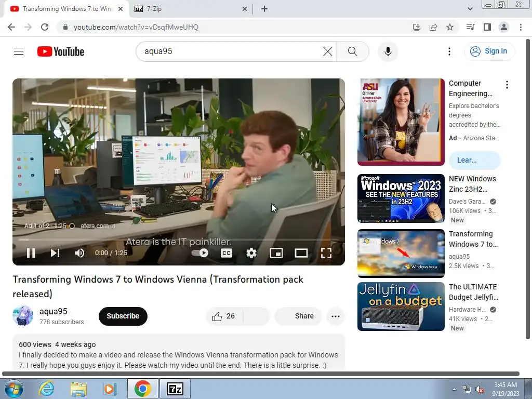Open the Windows Start menu
Image resolution: width=532 pixels, height=399 pixels.
coord(14,389)
